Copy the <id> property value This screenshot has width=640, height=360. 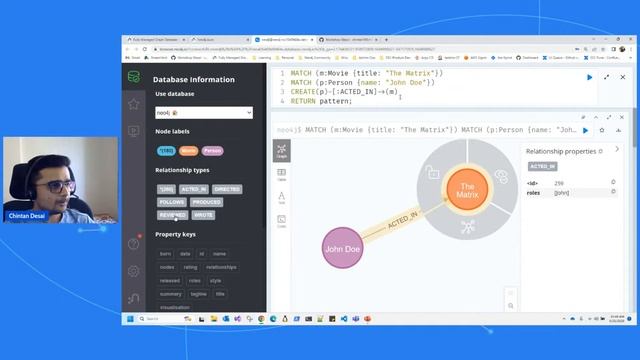click(x=613, y=182)
